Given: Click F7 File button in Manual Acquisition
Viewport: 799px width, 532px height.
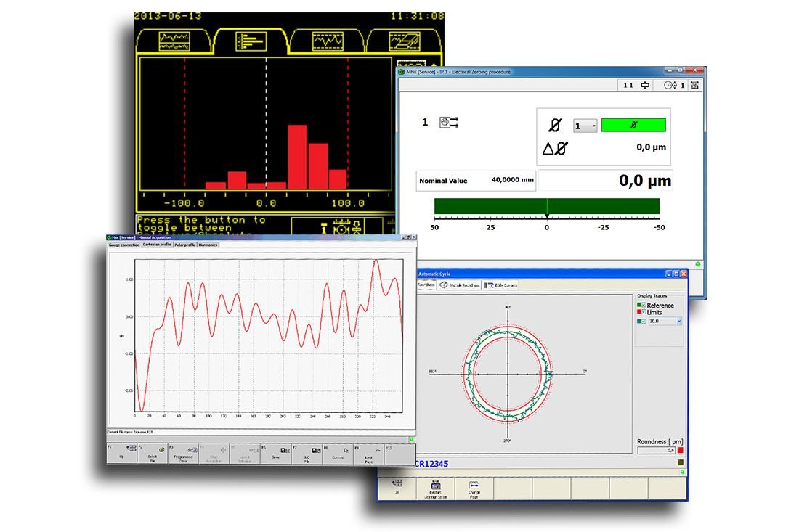Looking at the screenshot, I should pyautogui.click(x=307, y=453).
